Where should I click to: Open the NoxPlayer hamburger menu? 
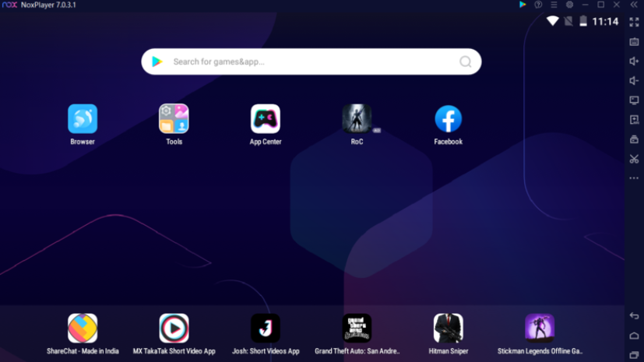click(x=554, y=5)
